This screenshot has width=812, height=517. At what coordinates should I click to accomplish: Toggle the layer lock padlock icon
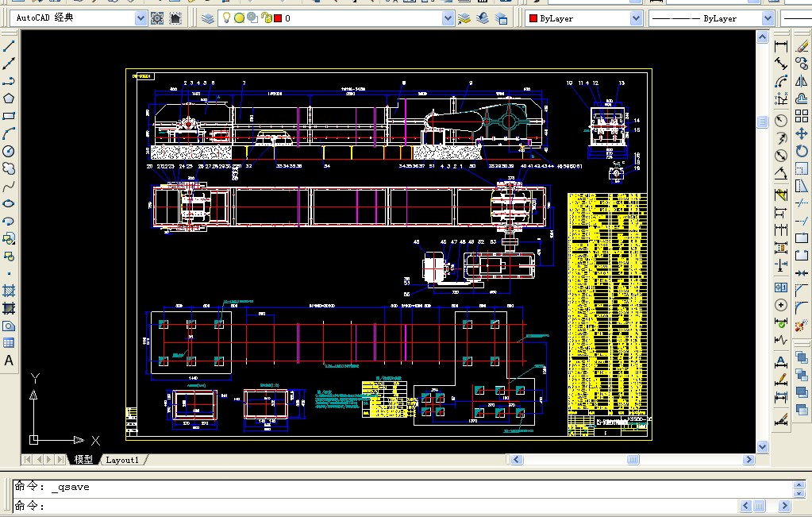[266, 18]
